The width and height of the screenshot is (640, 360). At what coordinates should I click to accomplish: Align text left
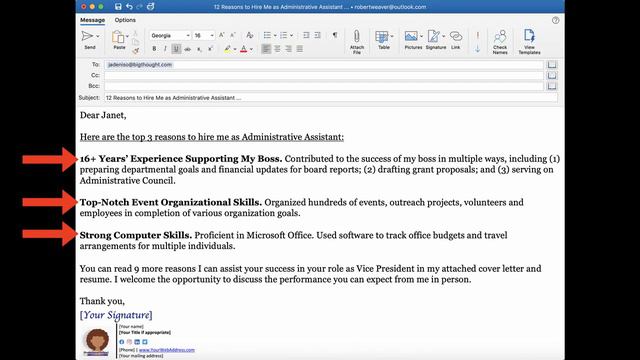point(266,49)
